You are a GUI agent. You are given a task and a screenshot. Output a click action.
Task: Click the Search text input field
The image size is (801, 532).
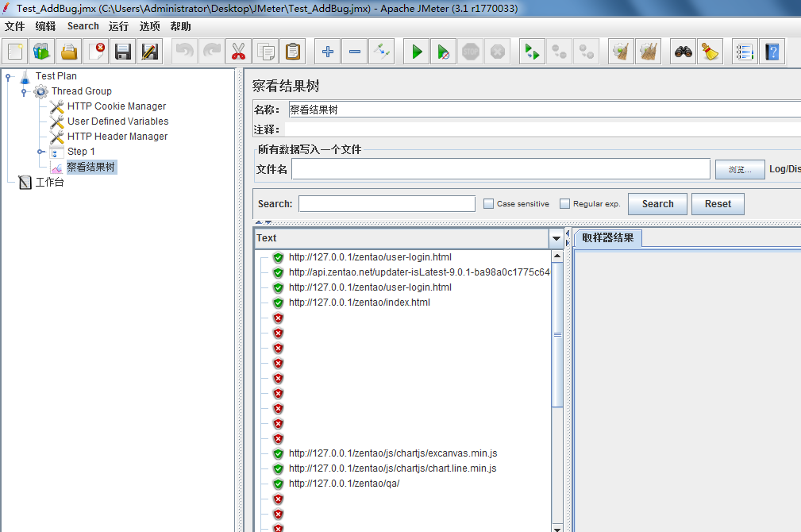click(387, 204)
